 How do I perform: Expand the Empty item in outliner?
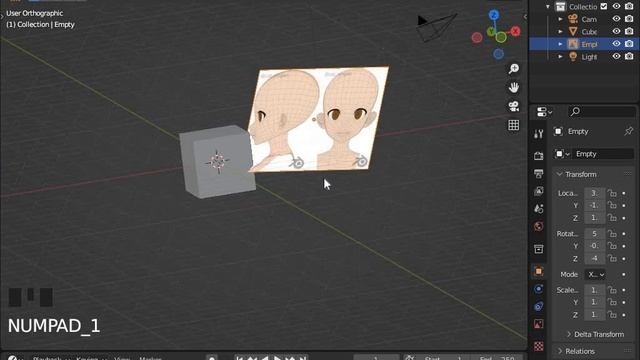tap(560, 44)
